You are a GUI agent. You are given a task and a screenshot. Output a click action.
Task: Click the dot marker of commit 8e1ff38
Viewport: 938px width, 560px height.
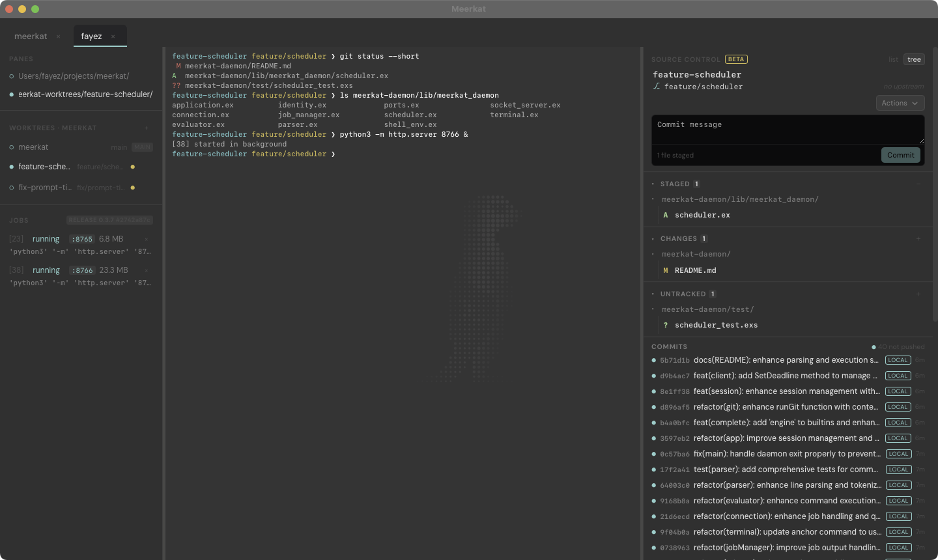(654, 391)
